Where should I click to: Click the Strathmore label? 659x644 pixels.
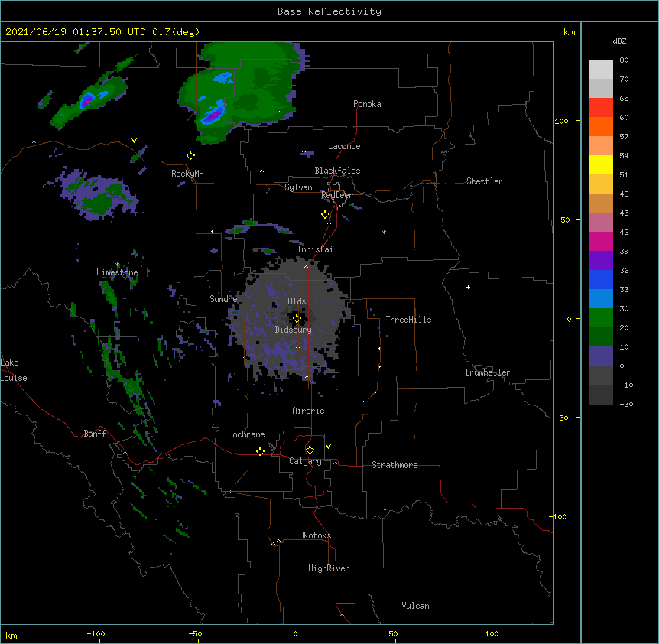(x=394, y=465)
